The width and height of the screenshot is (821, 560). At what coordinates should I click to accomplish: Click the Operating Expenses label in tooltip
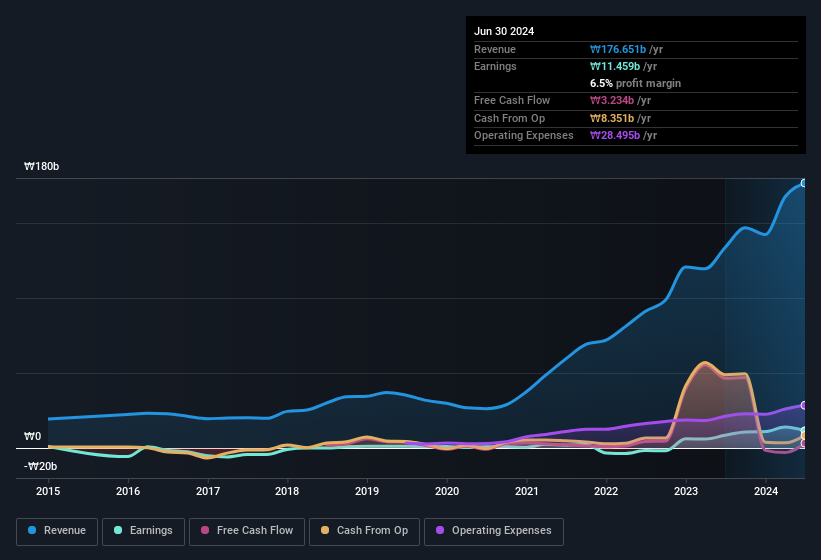coord(524,136)
